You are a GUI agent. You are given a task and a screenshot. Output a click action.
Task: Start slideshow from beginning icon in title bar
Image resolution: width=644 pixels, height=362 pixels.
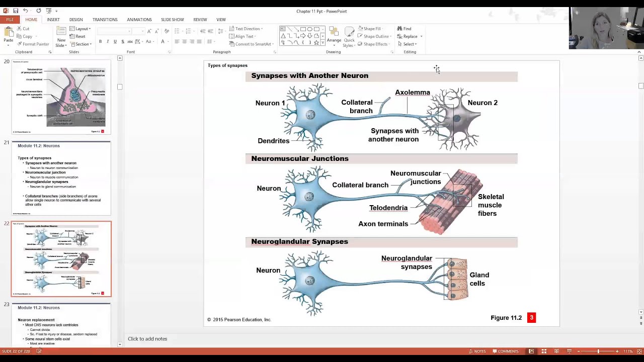(x=48, y=11)
